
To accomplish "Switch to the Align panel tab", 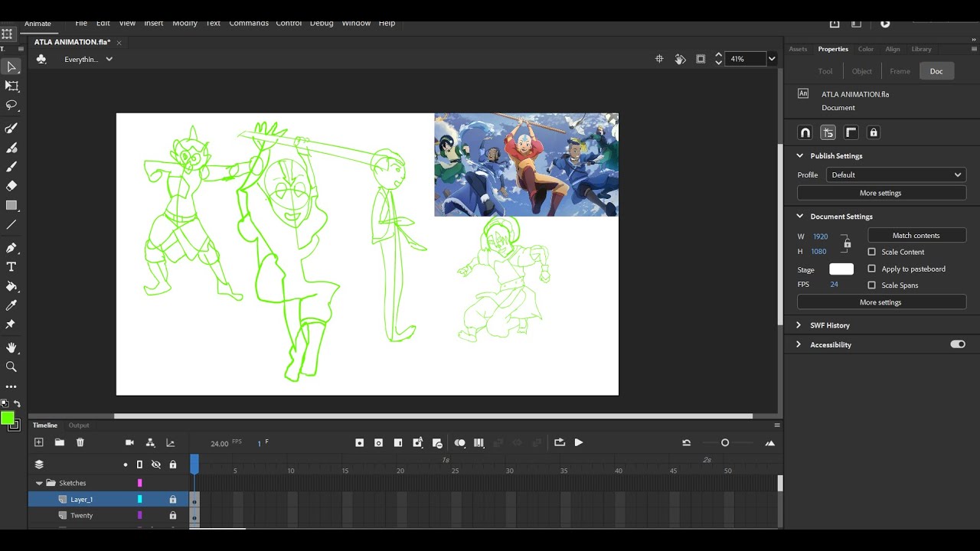I will [x=893, y=49].
